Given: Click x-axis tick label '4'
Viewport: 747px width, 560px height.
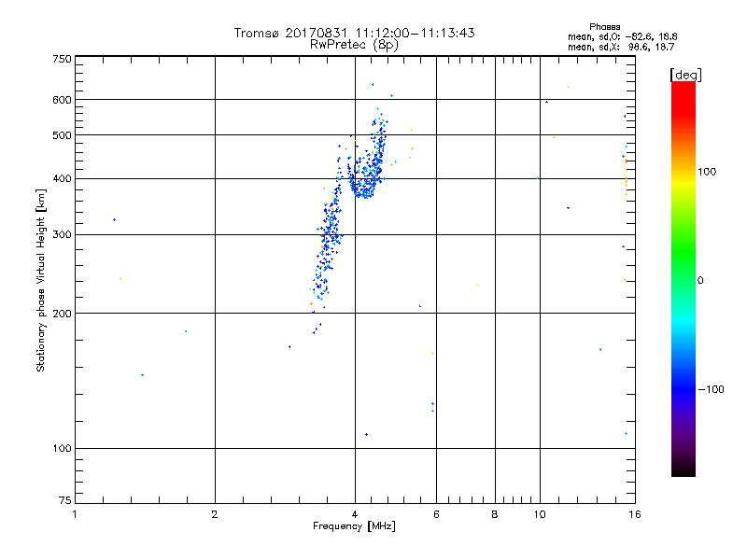Looking at the screenshot, I should 355,514.
